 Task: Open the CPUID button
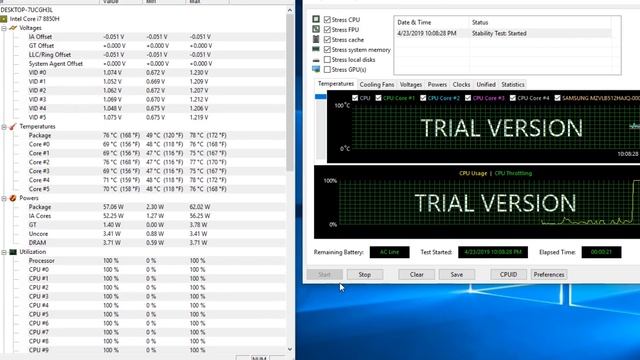pos(508,275)
